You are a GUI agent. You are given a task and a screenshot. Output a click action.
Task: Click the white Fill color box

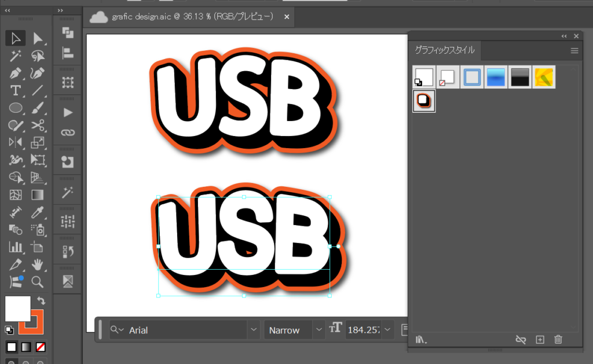point(17,308)
